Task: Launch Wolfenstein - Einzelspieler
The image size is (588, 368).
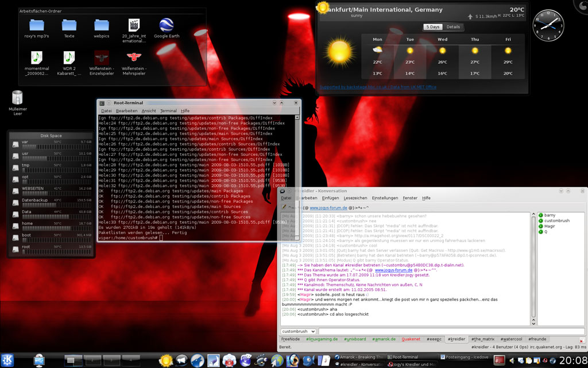Action: click(102, 58)
